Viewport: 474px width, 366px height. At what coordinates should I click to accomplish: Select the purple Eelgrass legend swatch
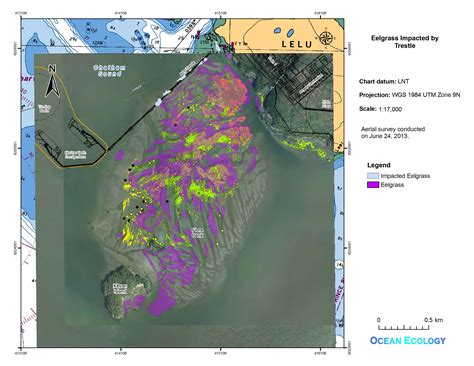pyautogui.click(x=373, y=185)
